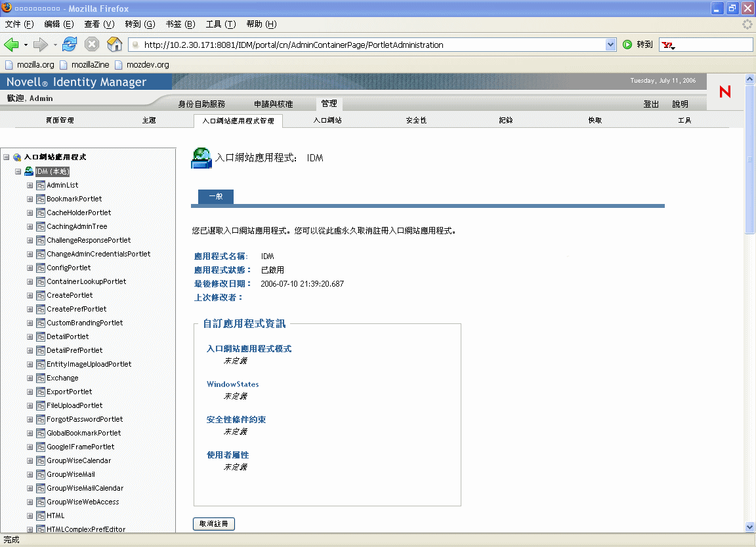Select GlobalBookmarkPortlet in the tree

click(x=83, y=434)
